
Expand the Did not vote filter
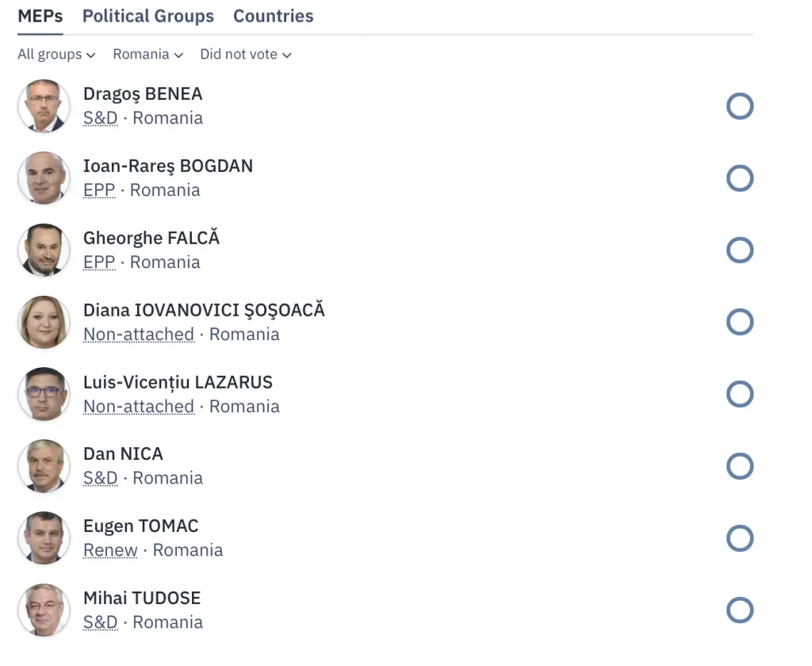pyautogui.click(x=245, y=55)
